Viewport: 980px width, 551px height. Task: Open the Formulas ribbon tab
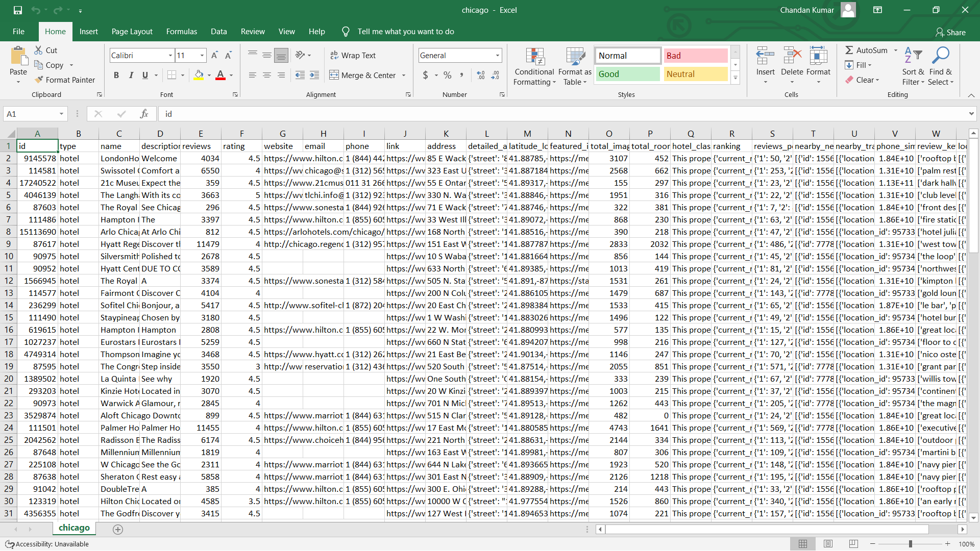pyautogui.click(x=181, y=32)
